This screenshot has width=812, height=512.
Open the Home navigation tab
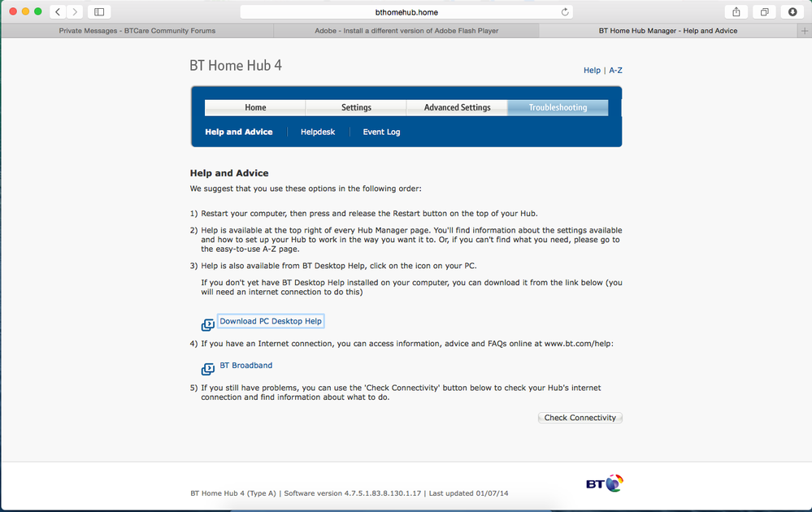pyautogui.click(x=255, y=107)
